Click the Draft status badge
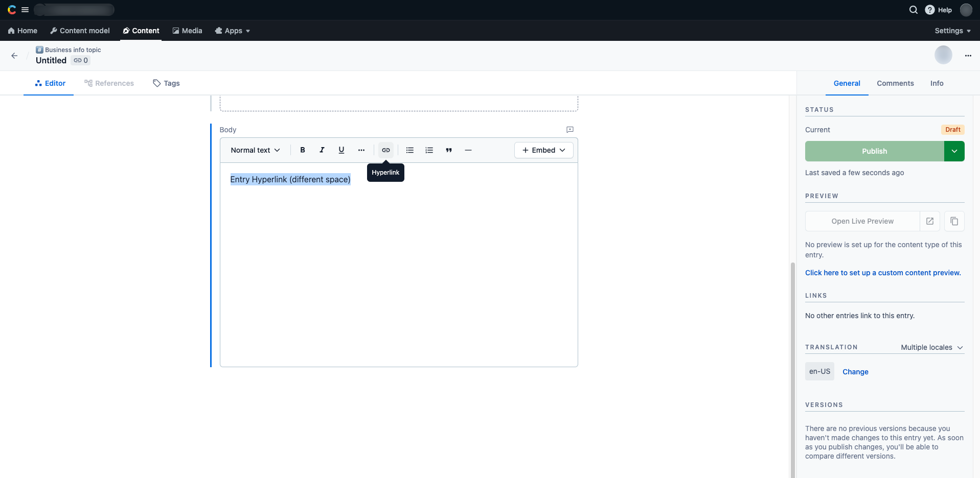This screenshot has width=980, height=478. click(953, 130)
